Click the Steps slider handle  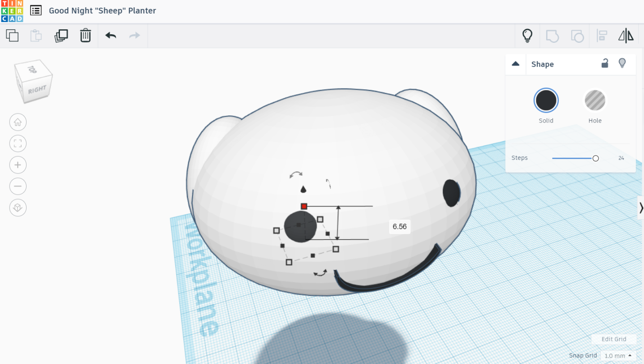coord(596,158)
